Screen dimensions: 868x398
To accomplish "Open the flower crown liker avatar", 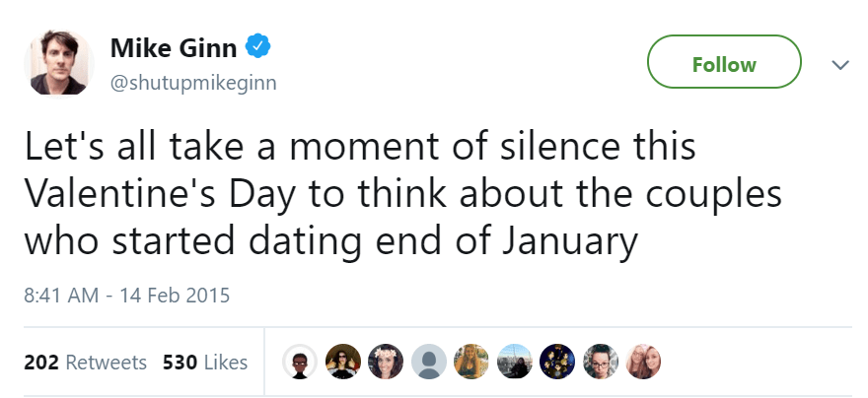I will tap(385, 363).
